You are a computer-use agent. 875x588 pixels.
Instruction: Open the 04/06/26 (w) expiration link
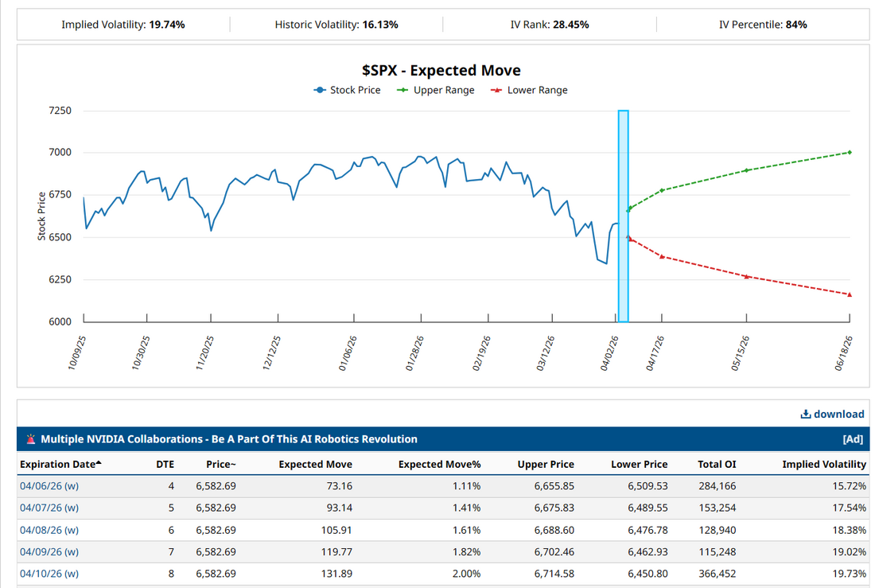point(49,485)
